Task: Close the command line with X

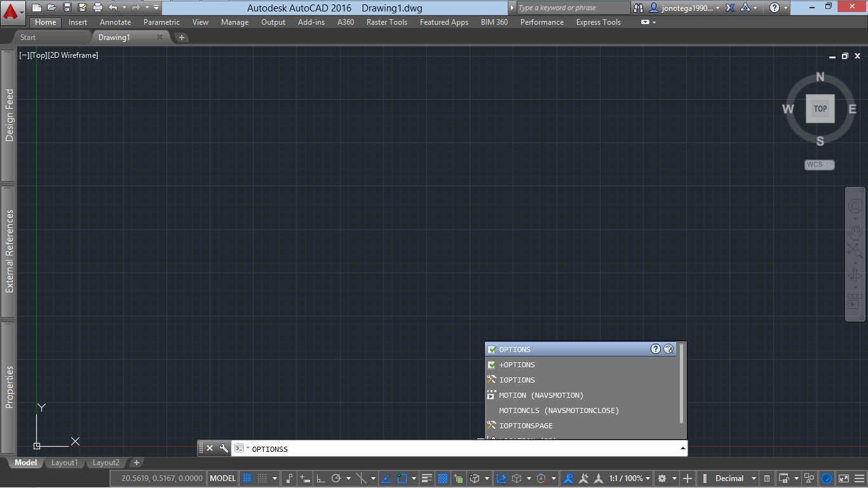Action: tap(210, 448)
